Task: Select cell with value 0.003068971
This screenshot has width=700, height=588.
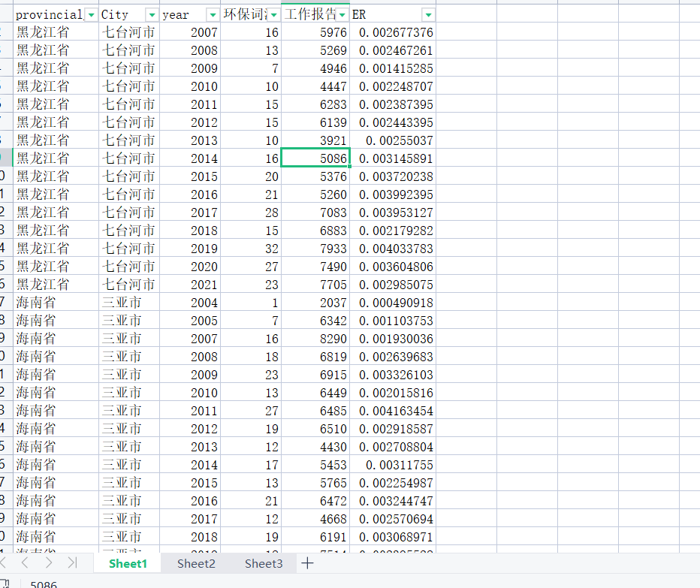Action: point(393,536)
